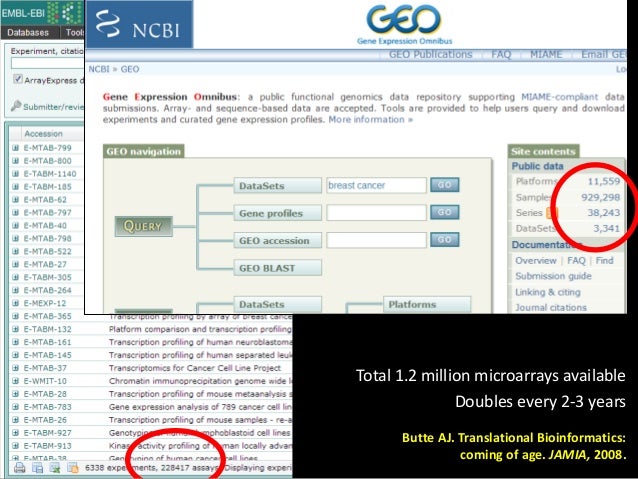Expand the E-WMIT-10 row
Screen dimensions: 638x479
(15, 381)
